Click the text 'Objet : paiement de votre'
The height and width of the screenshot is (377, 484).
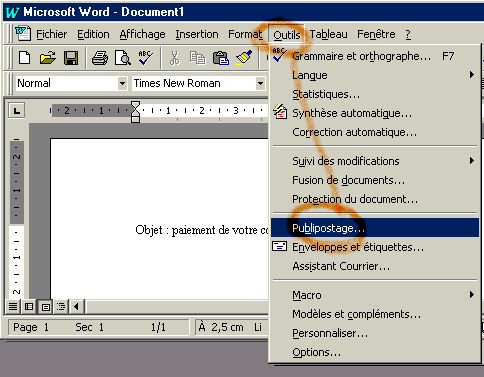coord(196,230)
